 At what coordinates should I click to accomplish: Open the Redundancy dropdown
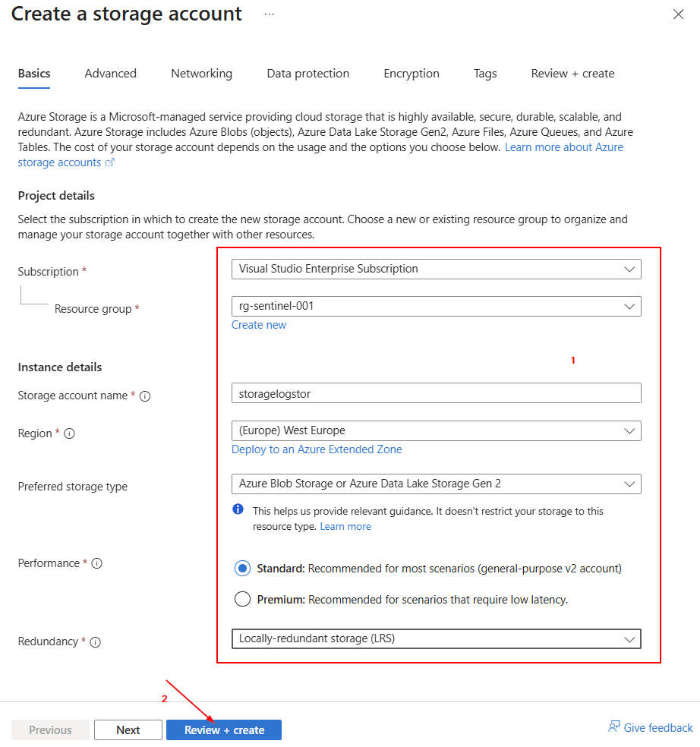(436, 638)
